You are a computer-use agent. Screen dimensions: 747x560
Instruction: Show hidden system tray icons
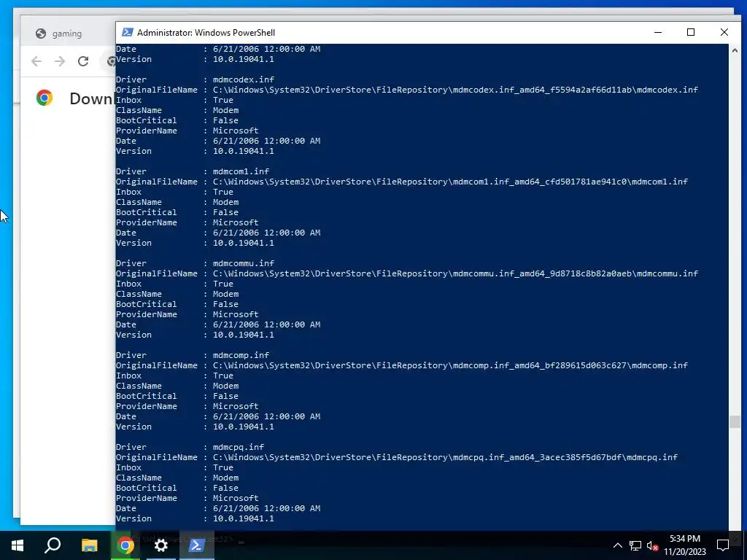[617, 545]
